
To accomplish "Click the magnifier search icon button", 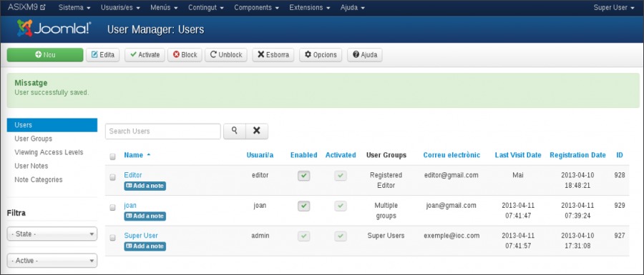I will [235, 131].
